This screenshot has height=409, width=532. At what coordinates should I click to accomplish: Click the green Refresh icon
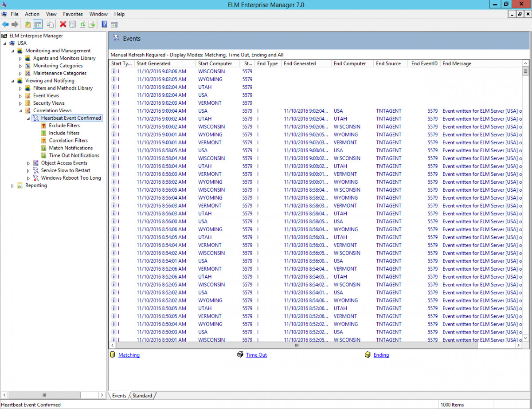(x=82, y=24)
